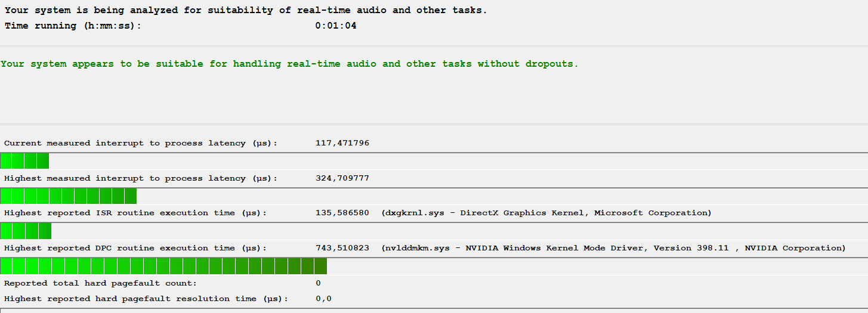
Task: Click the highest latency value 324,709777
Action: pos(342,178)
